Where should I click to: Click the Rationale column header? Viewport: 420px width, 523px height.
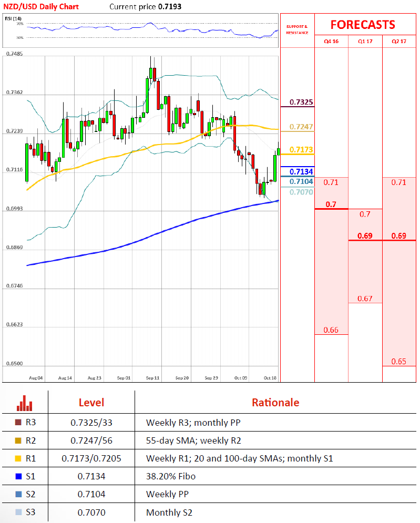click(x=275, y=403)
